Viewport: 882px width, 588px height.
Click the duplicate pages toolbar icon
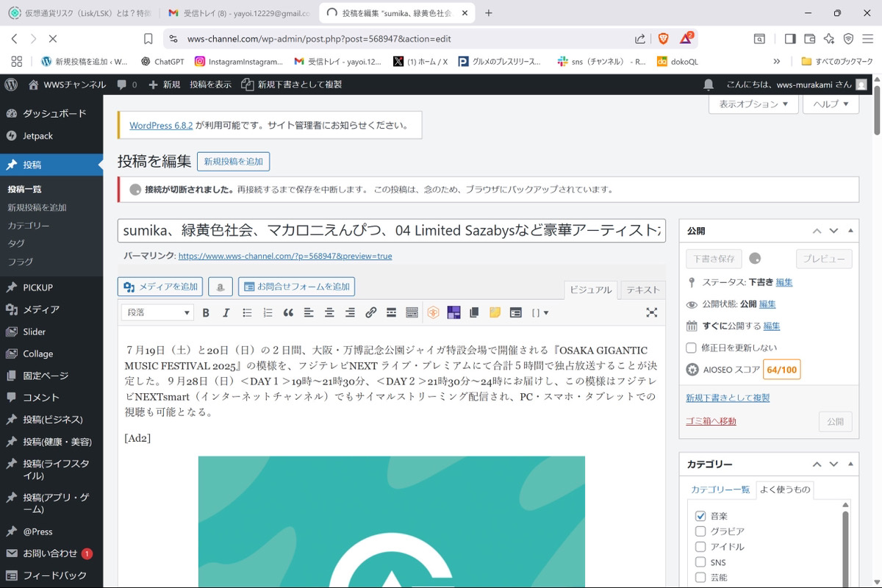474,312
